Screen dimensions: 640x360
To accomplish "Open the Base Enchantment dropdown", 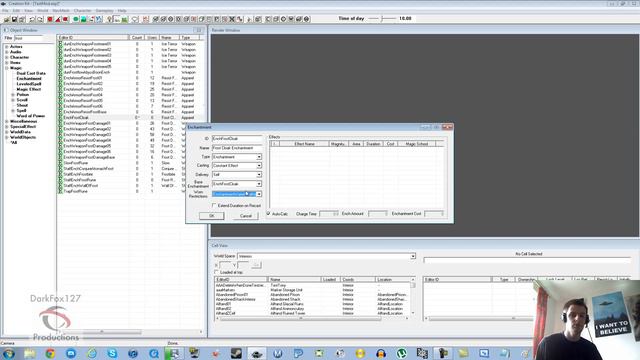I will 259,184.
